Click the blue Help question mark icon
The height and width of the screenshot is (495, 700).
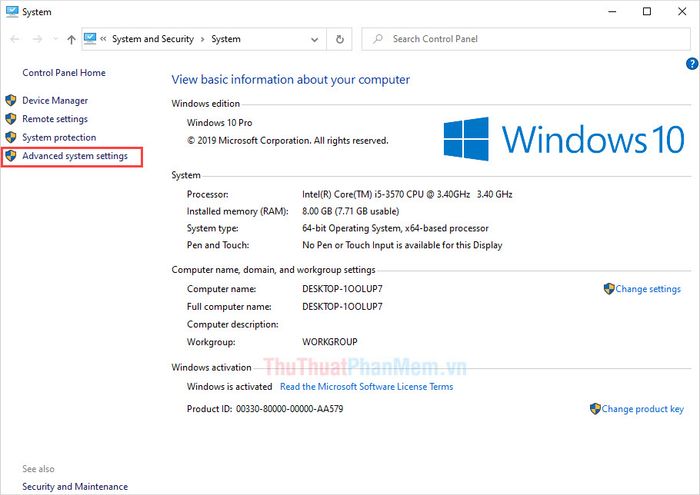[692, 64]
